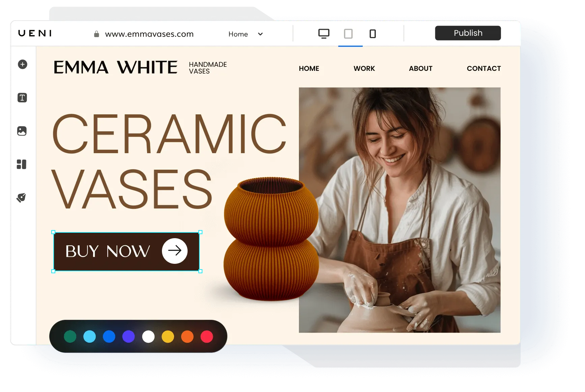Click the layout blocks icon in the sidebar
The image size is (585, 392).
coord(22,164)
